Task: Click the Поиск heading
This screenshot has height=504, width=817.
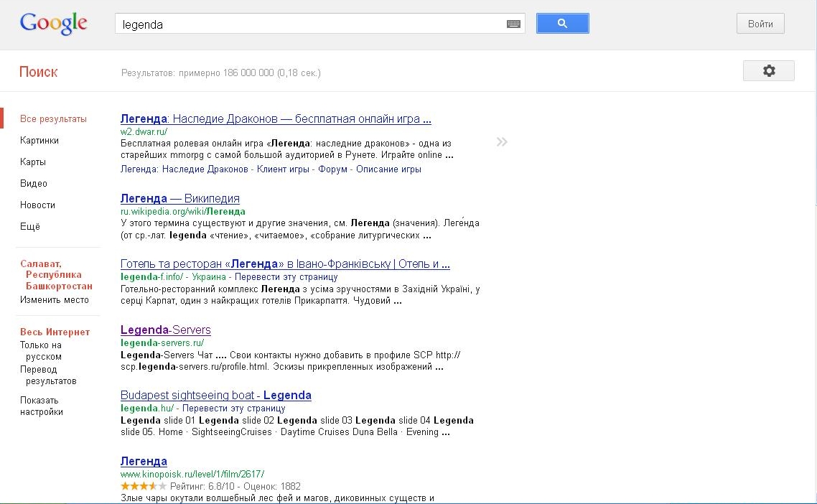Action: click(38, 72)
